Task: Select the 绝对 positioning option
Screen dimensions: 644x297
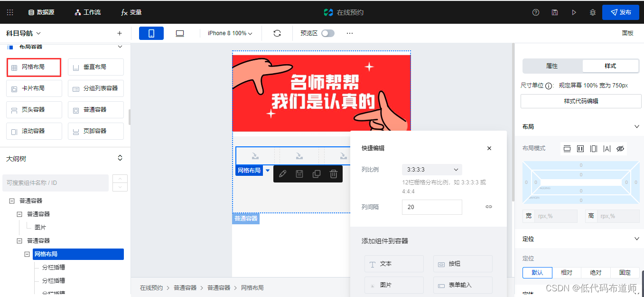Action: [596, 273]
